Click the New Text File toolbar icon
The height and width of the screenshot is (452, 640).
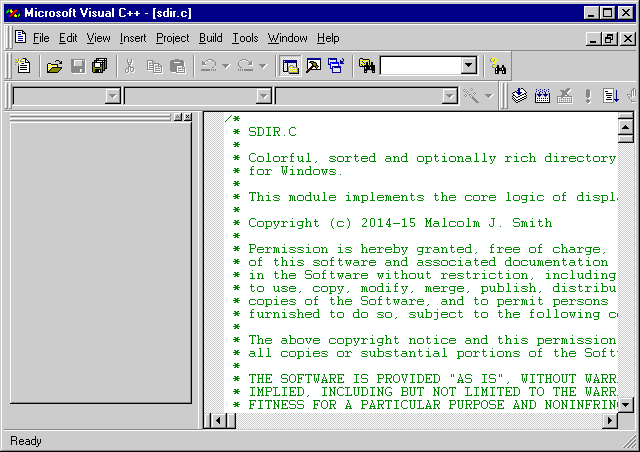pyautogui.click(x=23, y=66)
